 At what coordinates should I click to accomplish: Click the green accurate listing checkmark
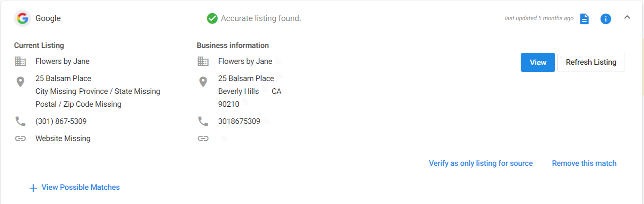212,18
